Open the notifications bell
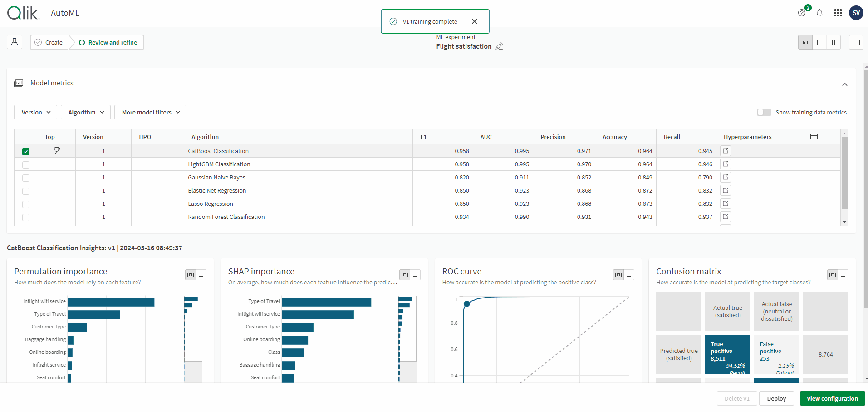868x412 pixels. [x=819, y=13]
